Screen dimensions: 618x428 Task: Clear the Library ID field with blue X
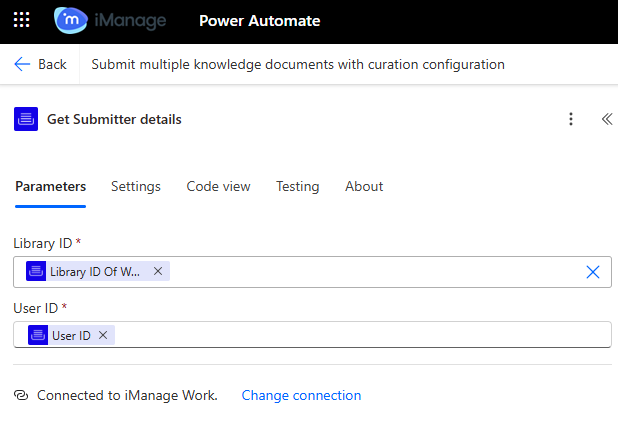tap(593, 272)
